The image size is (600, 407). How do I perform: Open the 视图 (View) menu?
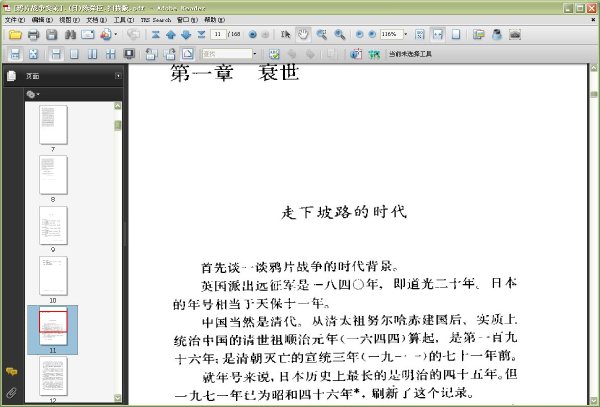[69, 20]
